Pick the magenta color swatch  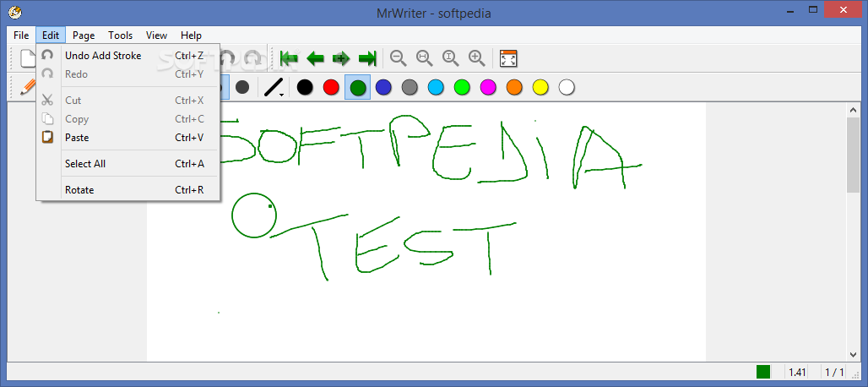(x=488, y=87)
